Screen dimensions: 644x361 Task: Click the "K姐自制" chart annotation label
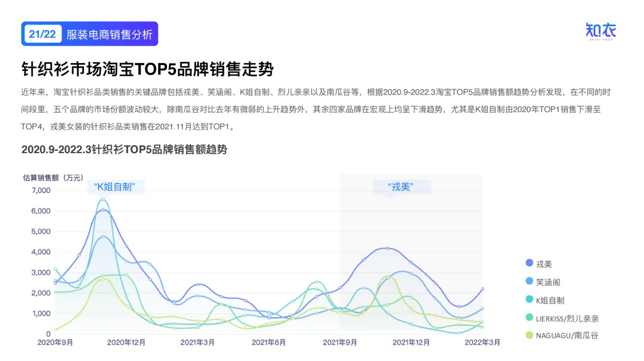click(x=114, y=187)
